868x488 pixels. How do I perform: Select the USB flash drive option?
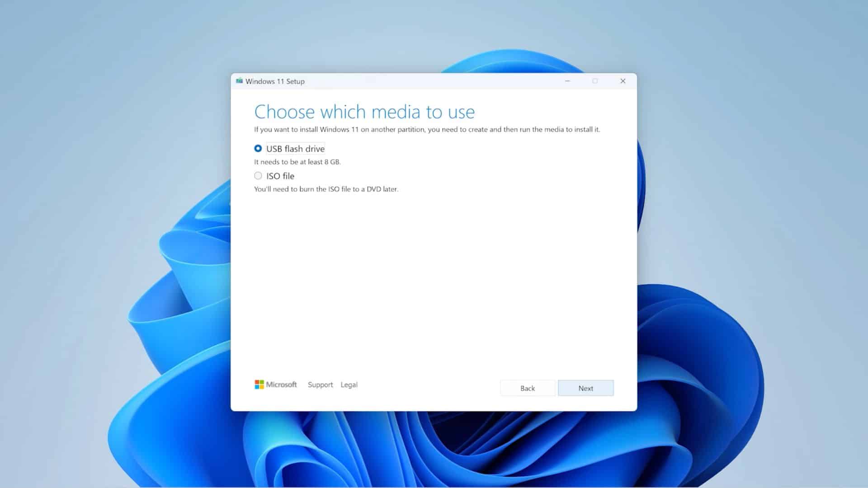point(258,148)
